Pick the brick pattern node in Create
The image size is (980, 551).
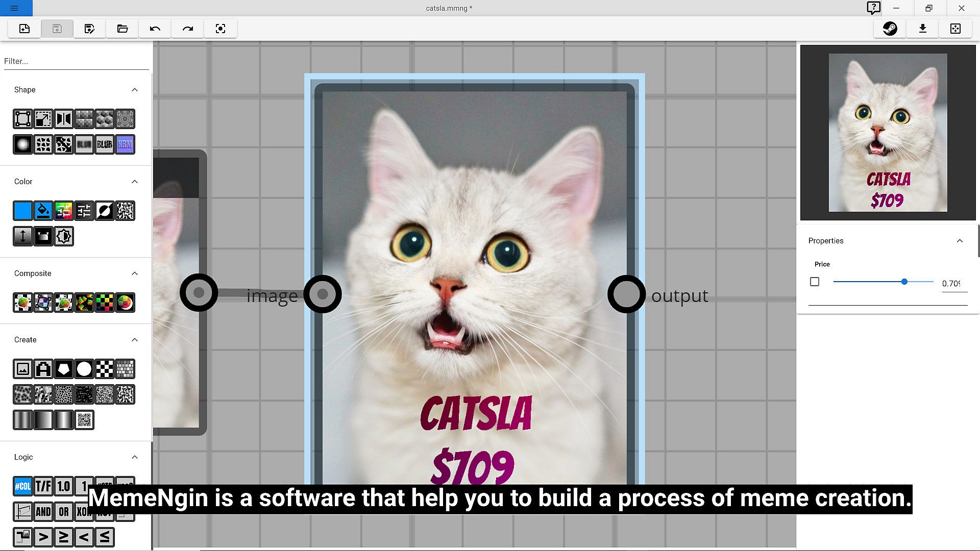coord(125,369)
